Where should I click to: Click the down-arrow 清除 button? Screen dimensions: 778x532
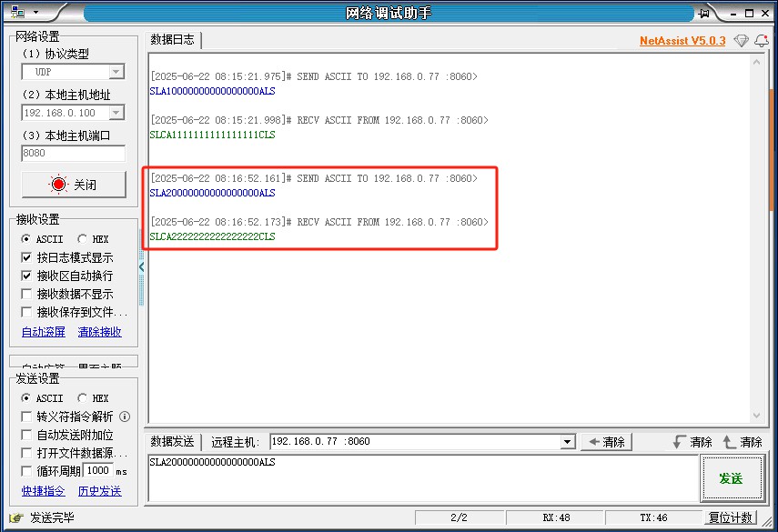tap(692, 442)
